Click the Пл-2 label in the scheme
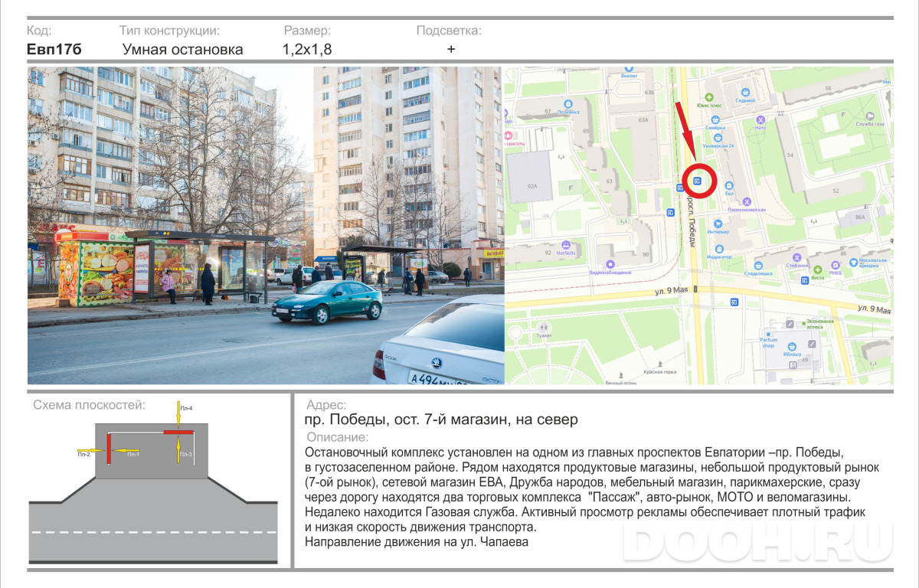The width and height of the screenshot is (919, 588). pyautogui.click(x=83, y=455)
